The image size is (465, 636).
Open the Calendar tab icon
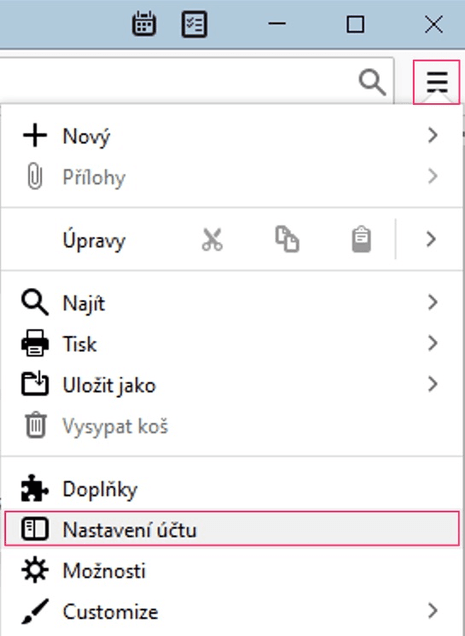144,24
